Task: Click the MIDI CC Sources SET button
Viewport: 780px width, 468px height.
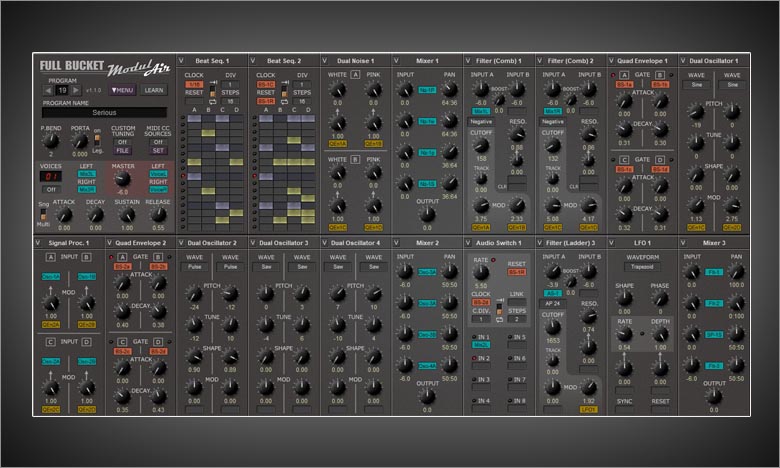Action: pos(158,150)
